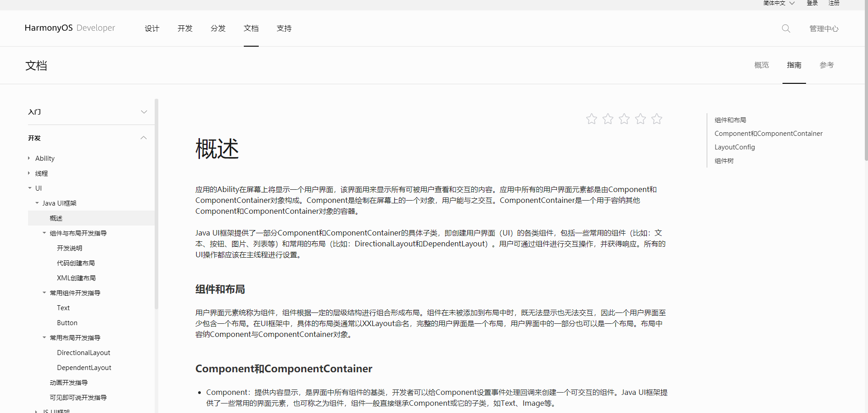Open DependentLayout in the sidebar
Screen dimensions: 868x413
pos(84,367)
